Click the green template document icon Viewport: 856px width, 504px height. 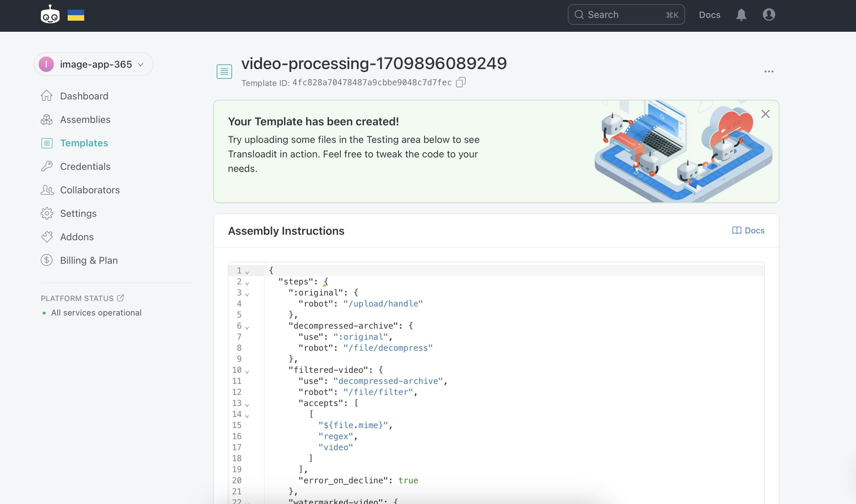(224, 71)
